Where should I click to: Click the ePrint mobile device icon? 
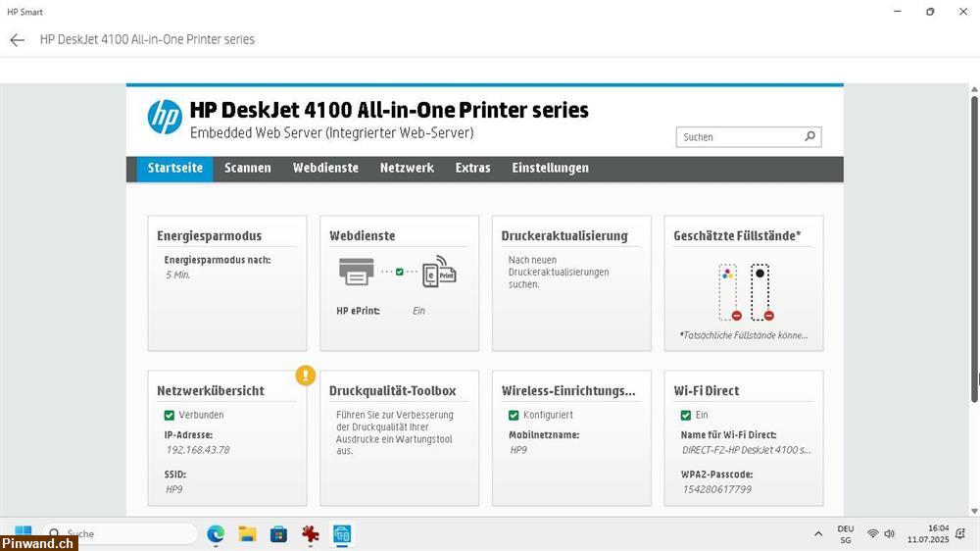[x=439, y=272]
